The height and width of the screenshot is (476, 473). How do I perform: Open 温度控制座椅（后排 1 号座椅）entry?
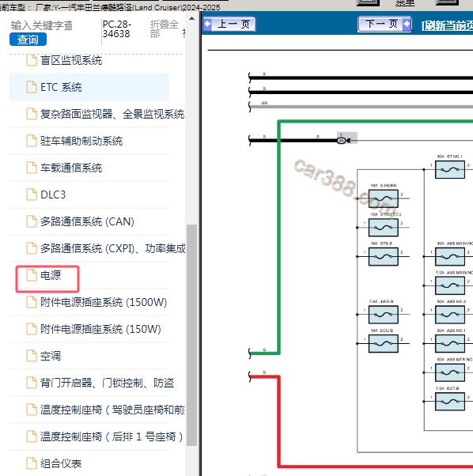point(112,436)
